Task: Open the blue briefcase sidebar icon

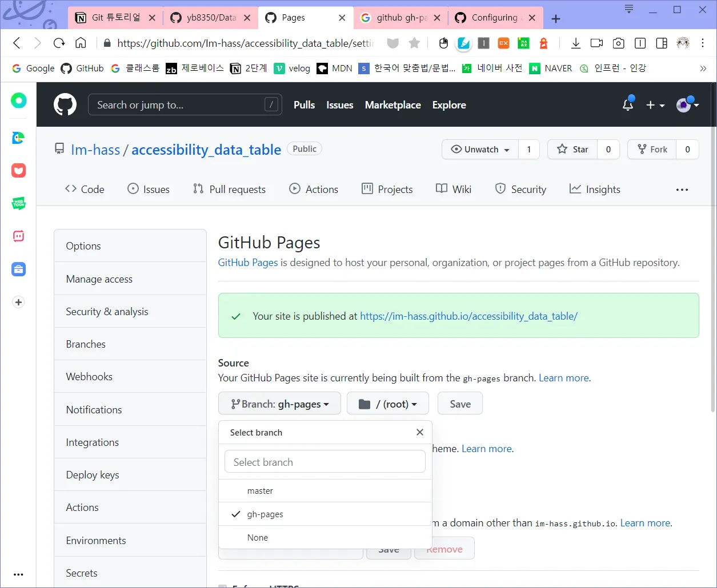Action: tap(19, 269)
